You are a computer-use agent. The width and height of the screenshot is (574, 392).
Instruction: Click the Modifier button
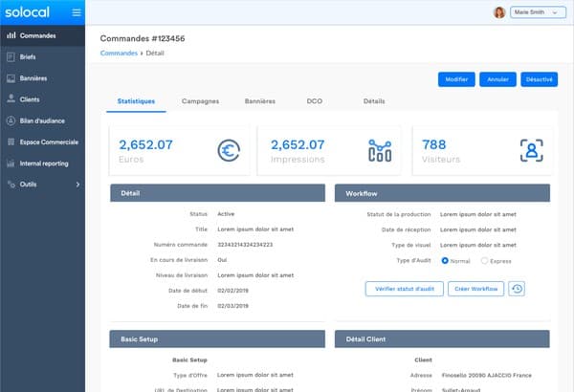(456, 79)
